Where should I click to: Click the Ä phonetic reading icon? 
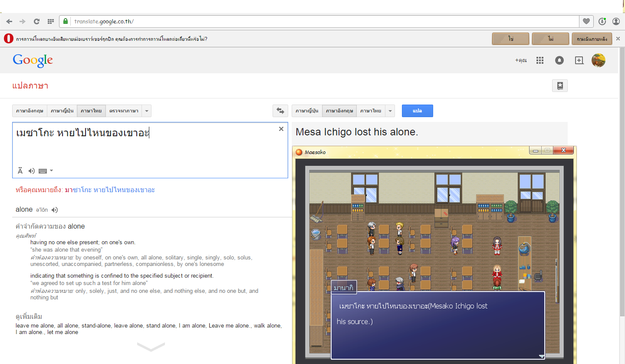coord(20,171)
